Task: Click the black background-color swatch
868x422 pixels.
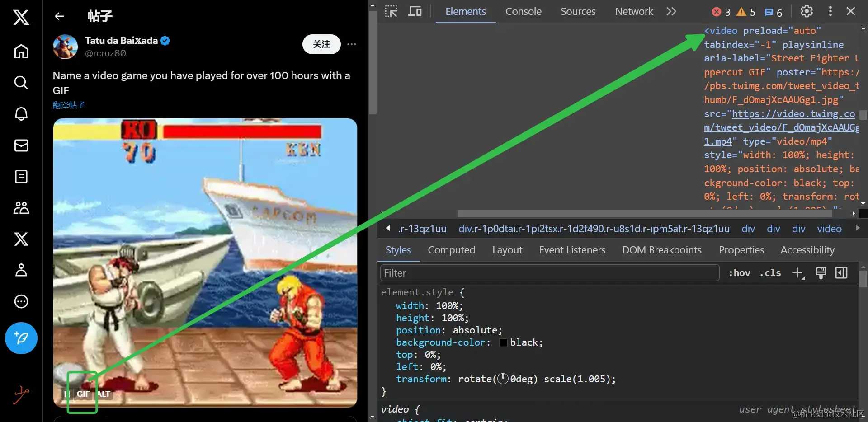Action: click(x=503, y=342)
